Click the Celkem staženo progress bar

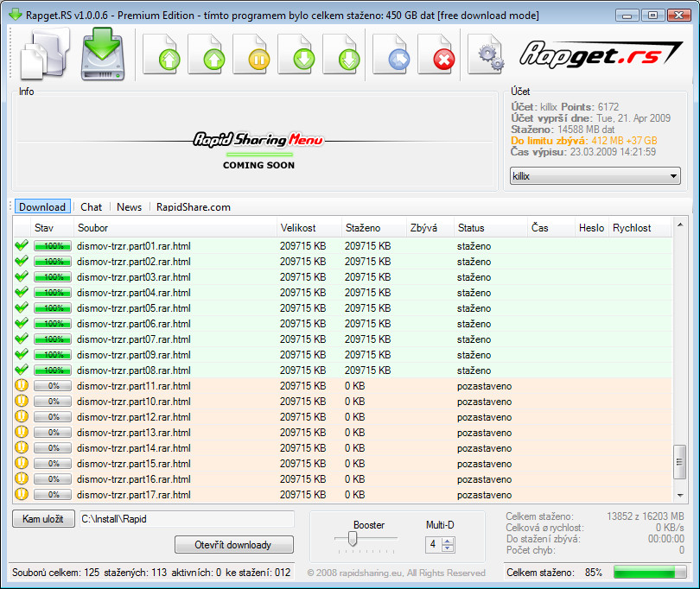pyautogui.click(x=650, y=572)
